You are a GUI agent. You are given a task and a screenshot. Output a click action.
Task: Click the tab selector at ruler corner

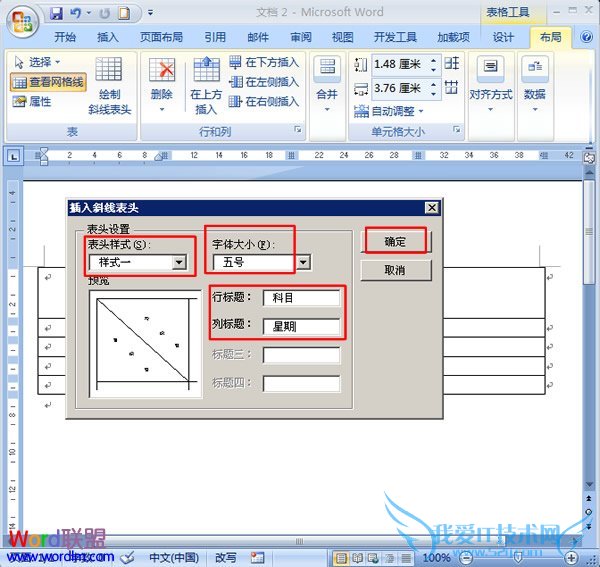coord(14,156)
